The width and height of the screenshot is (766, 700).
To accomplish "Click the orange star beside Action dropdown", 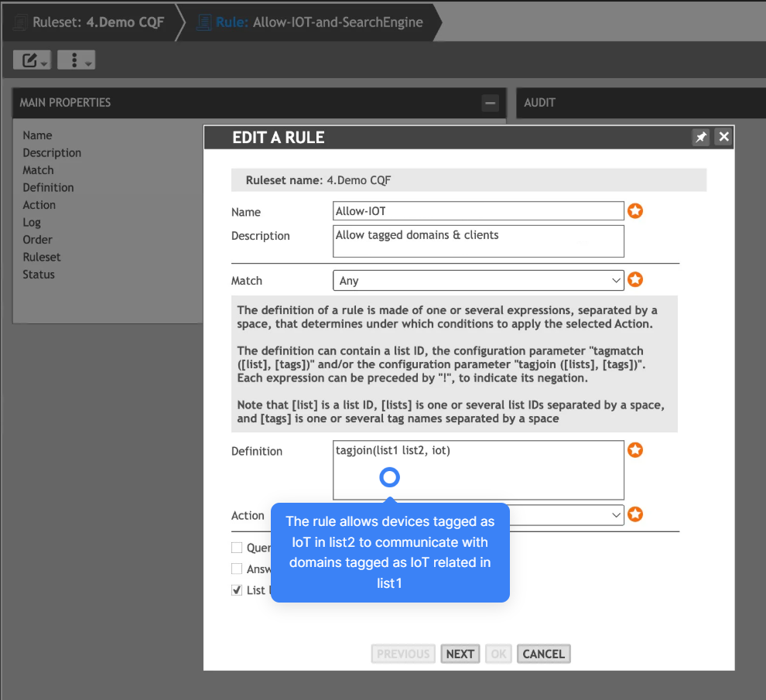I will [635, 514].
